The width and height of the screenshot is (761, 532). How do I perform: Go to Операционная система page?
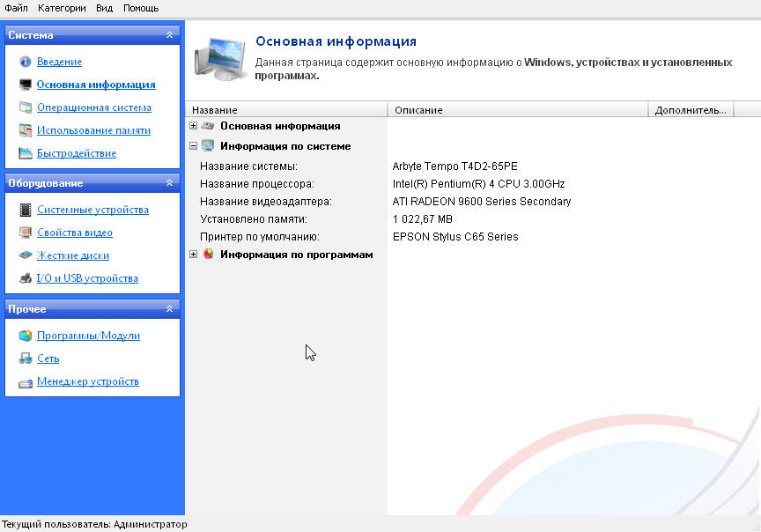pos(94,107)
